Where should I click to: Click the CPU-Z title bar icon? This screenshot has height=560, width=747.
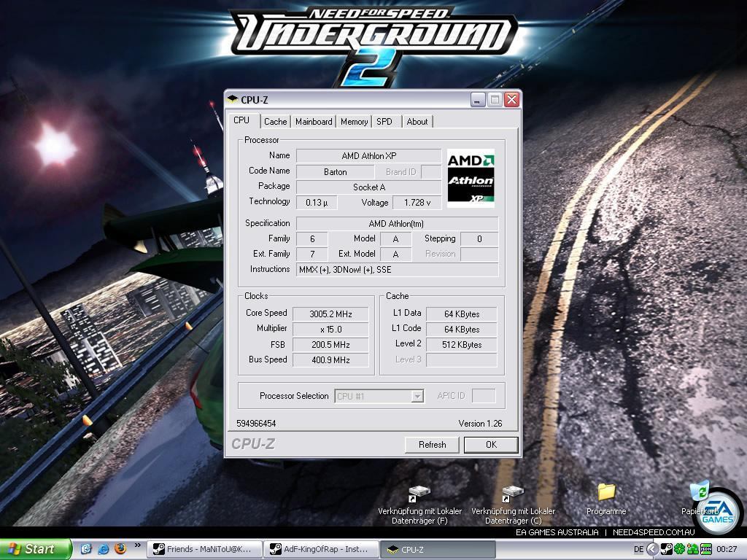coord(233,99)
